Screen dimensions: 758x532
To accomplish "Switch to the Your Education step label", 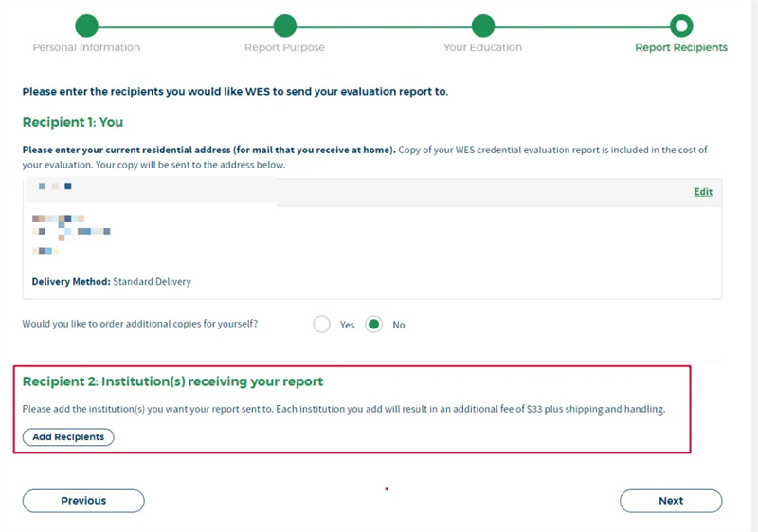I will click(482, 47).
